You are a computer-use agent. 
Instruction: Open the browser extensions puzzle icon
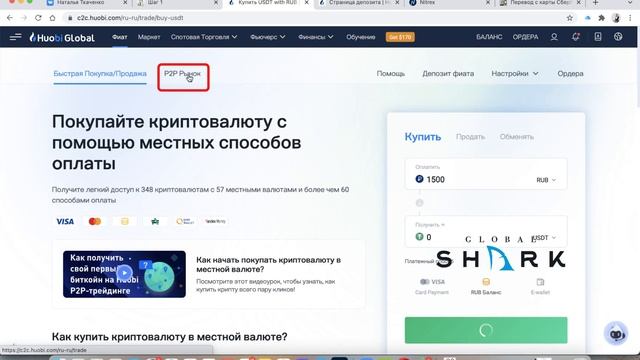601,18
